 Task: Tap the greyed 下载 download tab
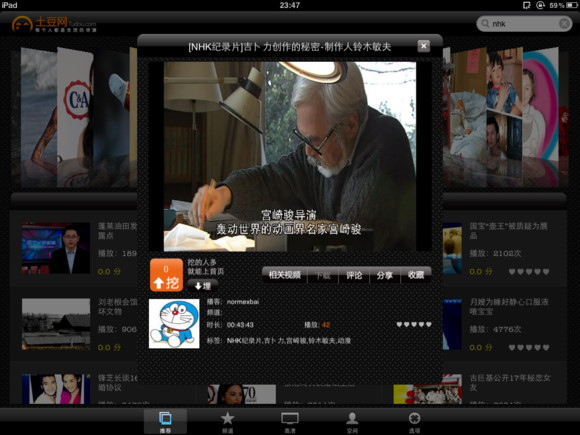click(x=323, y=275)
